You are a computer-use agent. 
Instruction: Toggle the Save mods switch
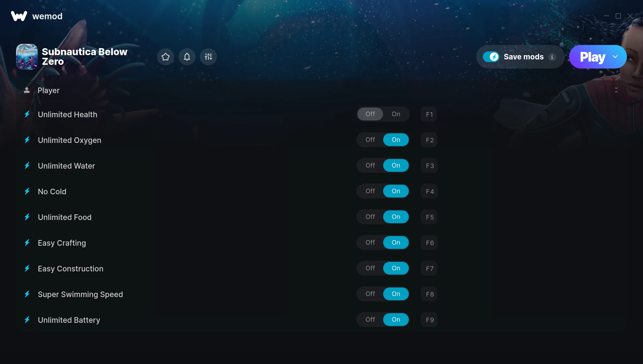[491, 57]
